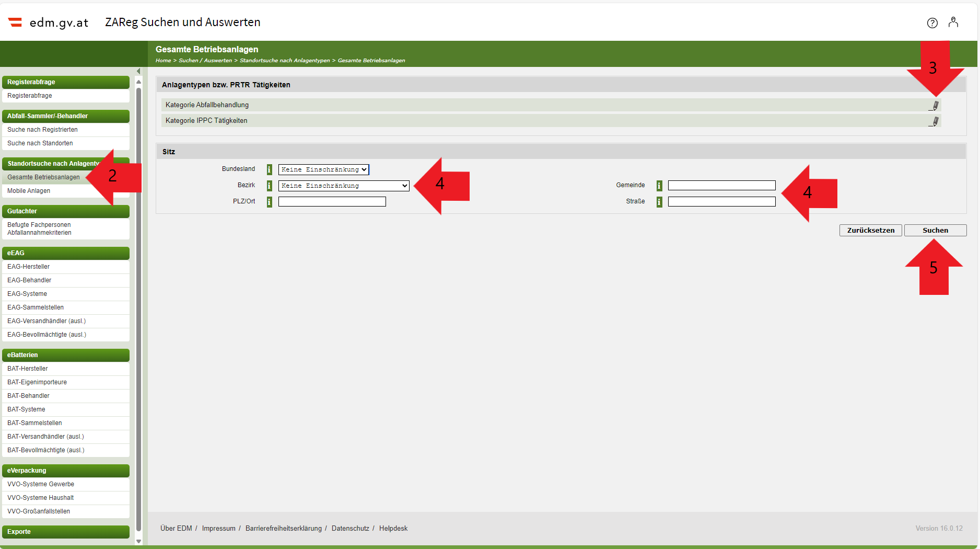Edit Kategorie IPPC Tätigkeiten with pencil icon
This screenshot has height=549, width=980.
point(934,121)
